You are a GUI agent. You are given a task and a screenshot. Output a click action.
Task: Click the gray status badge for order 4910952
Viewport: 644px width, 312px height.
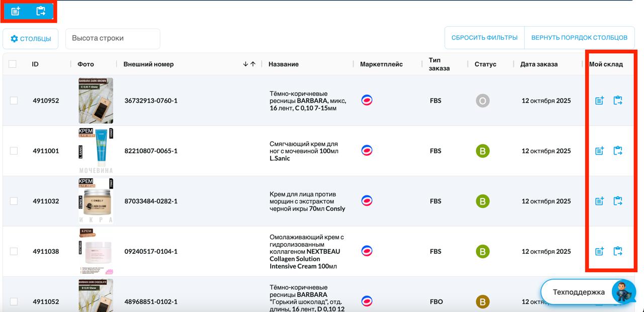point(482,100)
